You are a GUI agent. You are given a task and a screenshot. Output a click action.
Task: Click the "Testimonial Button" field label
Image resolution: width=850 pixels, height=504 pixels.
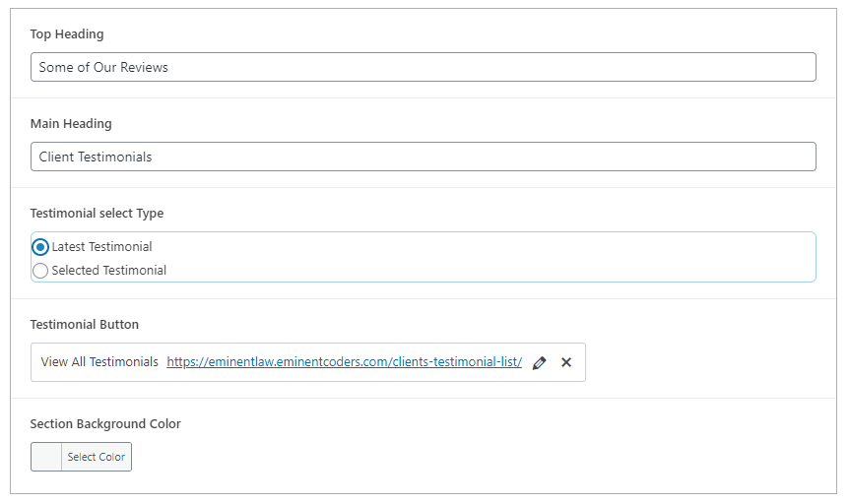[85, 325]
